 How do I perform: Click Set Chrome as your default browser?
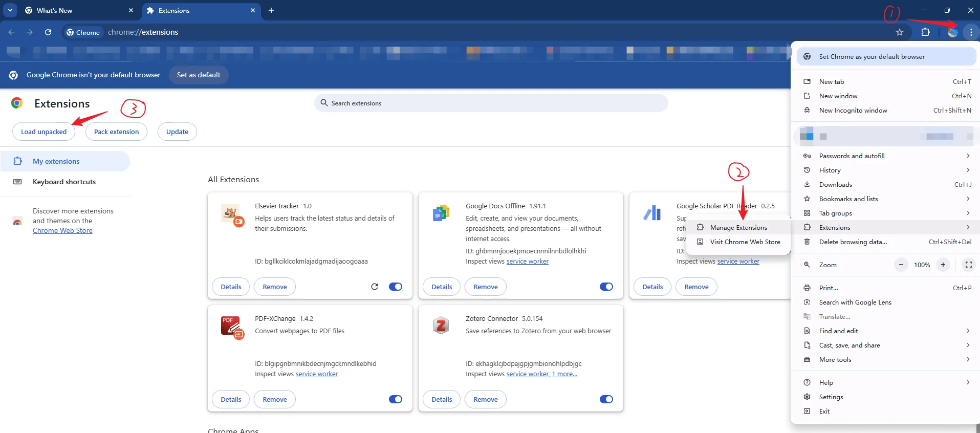(886, 57)
